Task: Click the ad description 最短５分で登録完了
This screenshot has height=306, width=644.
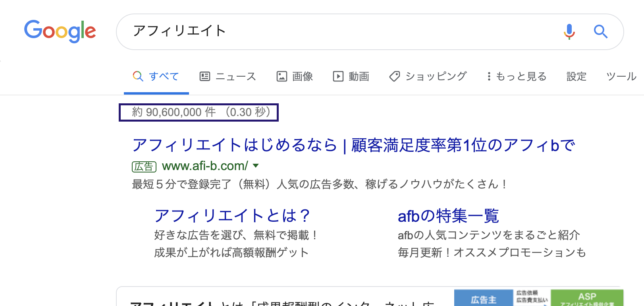Action: [x=320, y=184]
